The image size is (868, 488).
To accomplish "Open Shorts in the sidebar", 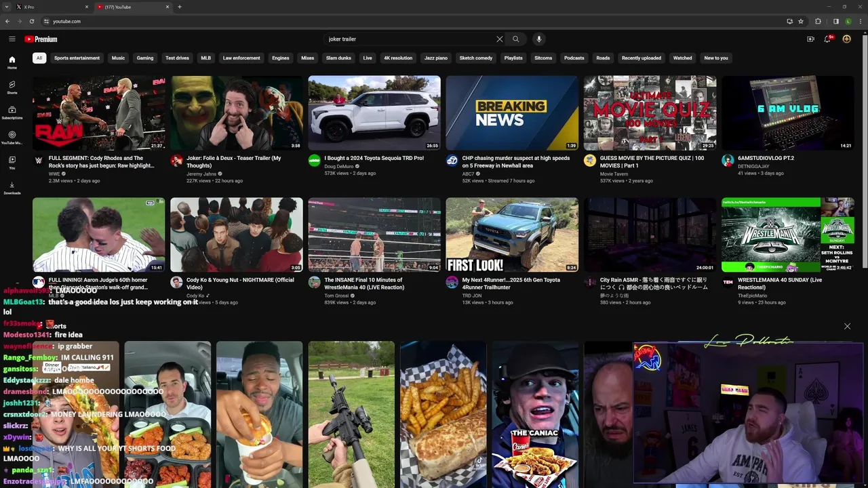I will [12, 88].
